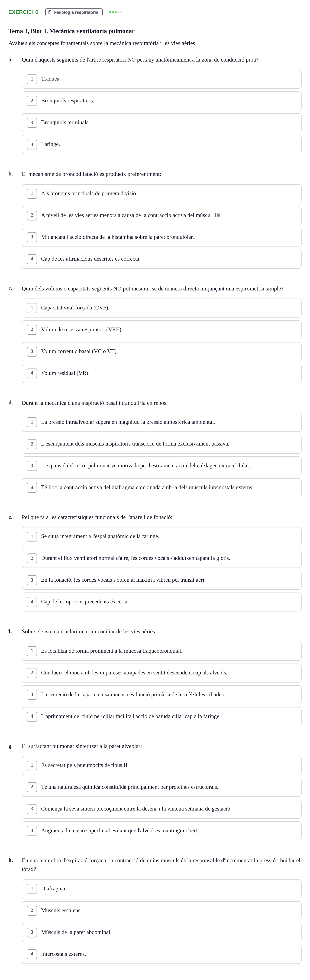Click number 3 box beside 'Bronquíols terminals.'
310x980 pixels.
(x=32, y=123)
